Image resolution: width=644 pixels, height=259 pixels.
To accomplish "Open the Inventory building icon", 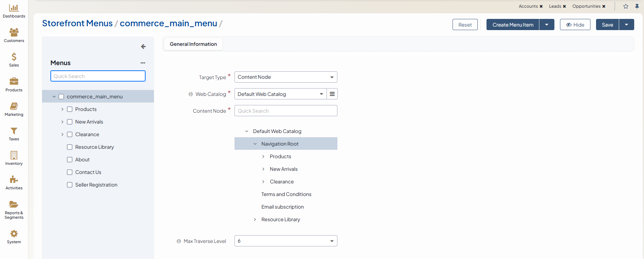I will (14, 155).
